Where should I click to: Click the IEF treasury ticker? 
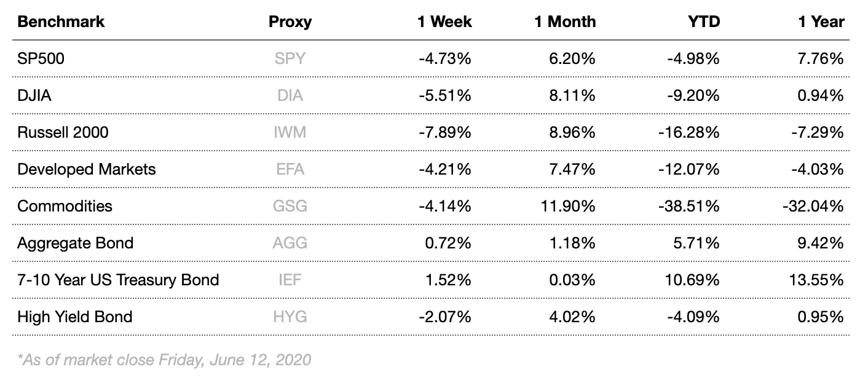tap(290, 280)
